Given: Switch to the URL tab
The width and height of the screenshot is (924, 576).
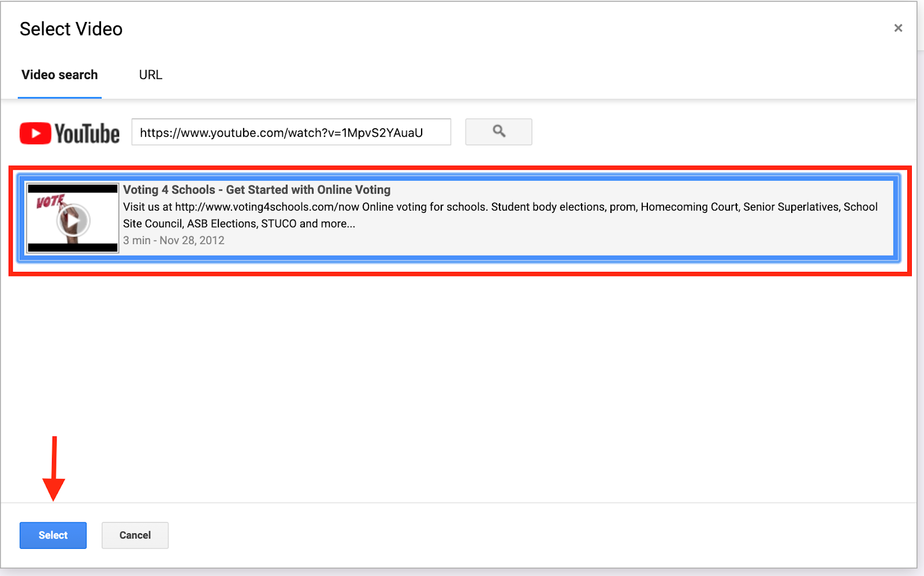Looking at the screenshot, I should [151, 75].
